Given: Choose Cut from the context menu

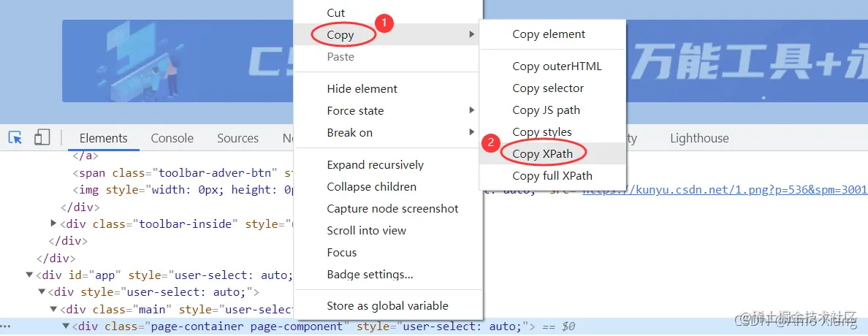Looking at the screenshot, I should coord(335,12).
